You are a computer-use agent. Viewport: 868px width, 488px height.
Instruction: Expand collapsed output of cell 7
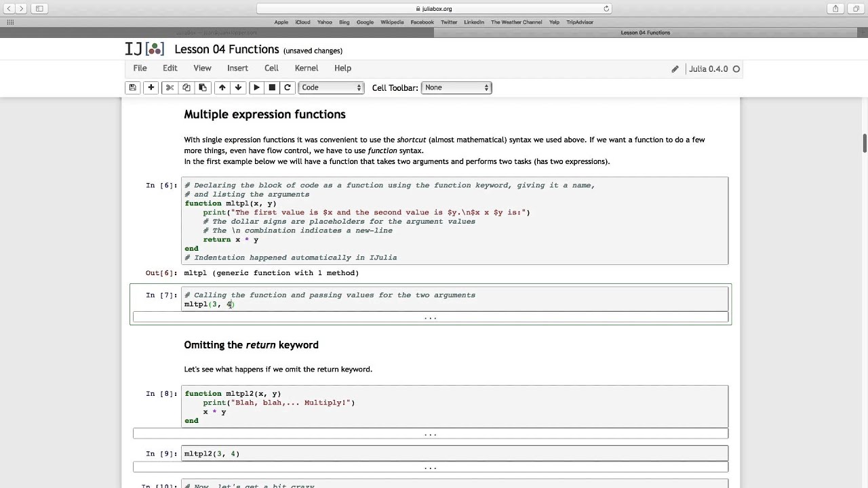(x=431, y=317)
